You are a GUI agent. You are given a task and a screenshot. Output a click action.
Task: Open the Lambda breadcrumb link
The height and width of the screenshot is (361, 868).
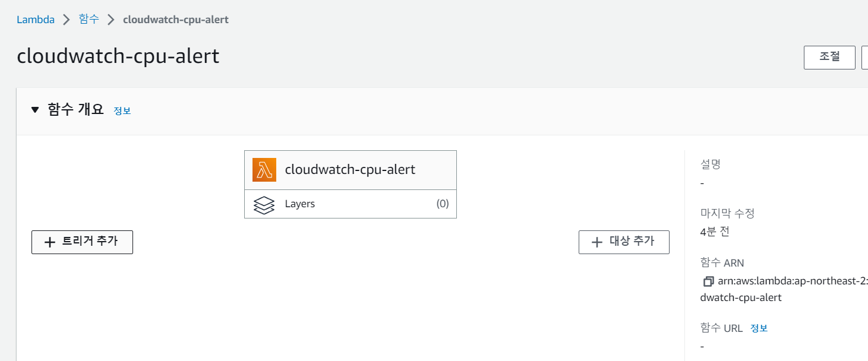pos(36,20)
